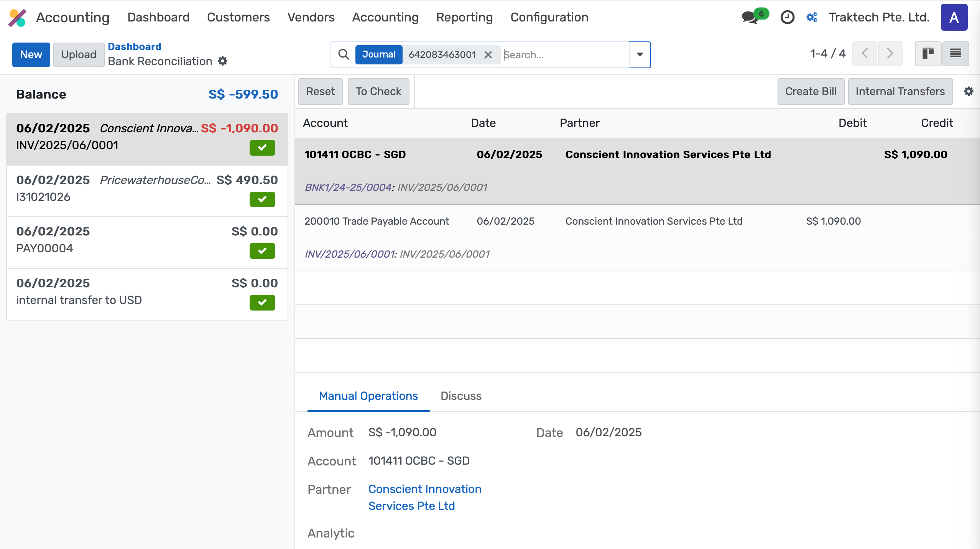Validate the PricewaterhouseCo statement line
Screen dimensions: 980x549
point(262,199)
